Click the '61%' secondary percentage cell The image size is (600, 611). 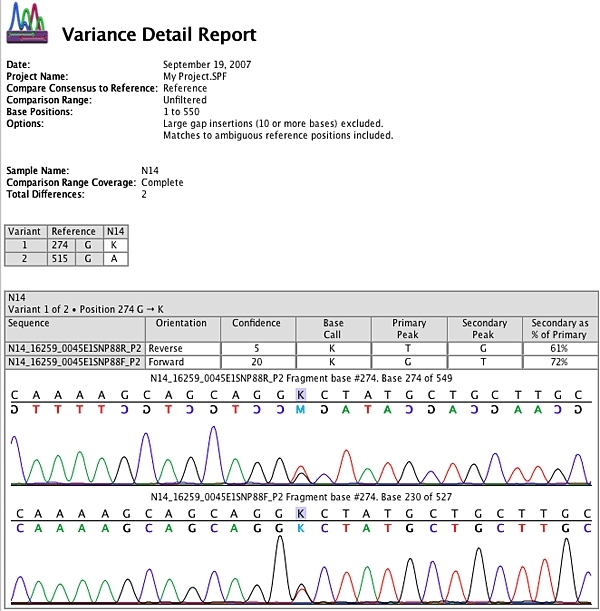point(559,348)
